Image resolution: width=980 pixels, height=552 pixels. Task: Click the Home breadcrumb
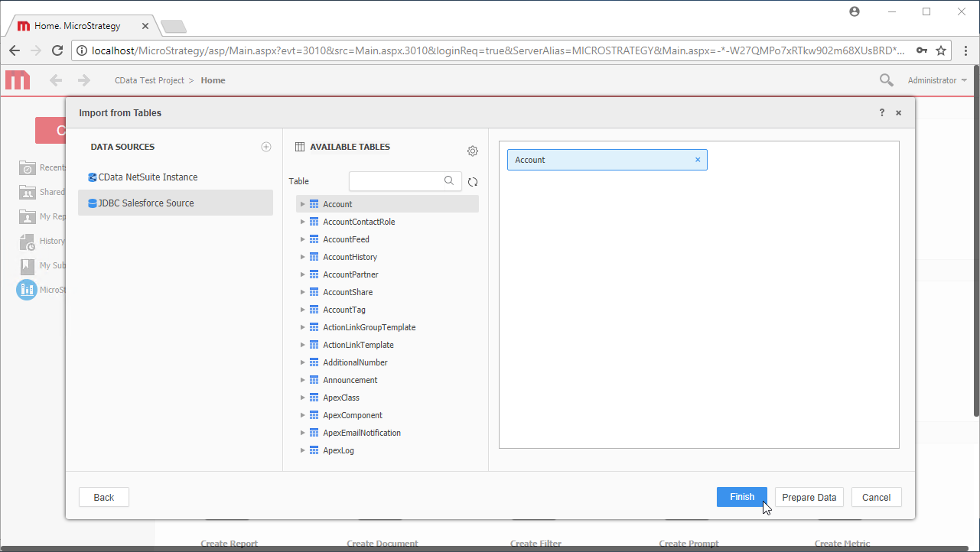(213, 80)
